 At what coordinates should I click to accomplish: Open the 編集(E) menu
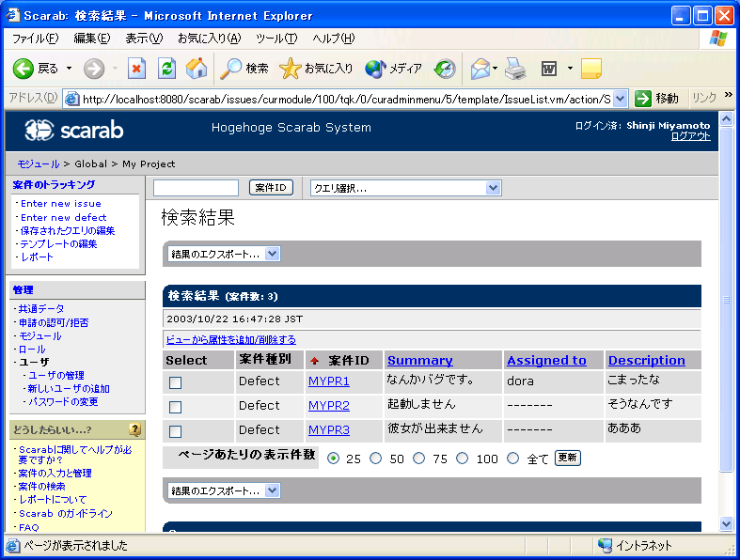coord(91,39)
